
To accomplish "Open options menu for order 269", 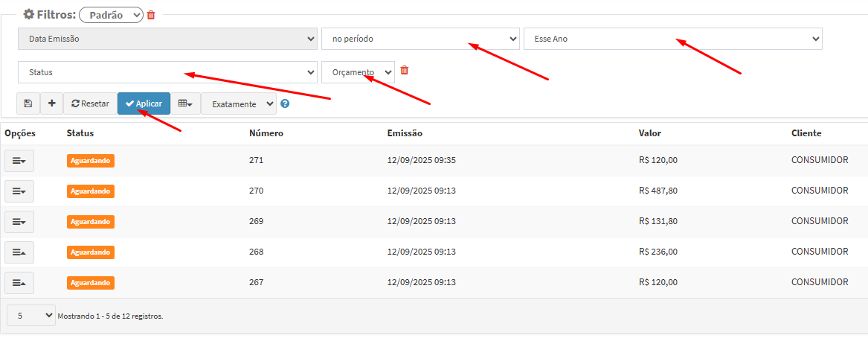I will 19,222.
